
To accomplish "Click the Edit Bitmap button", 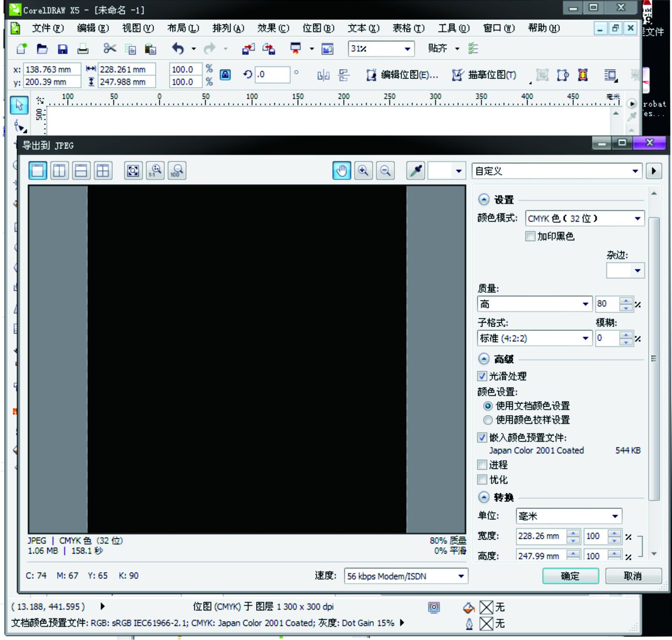I will tap(402, 75).
